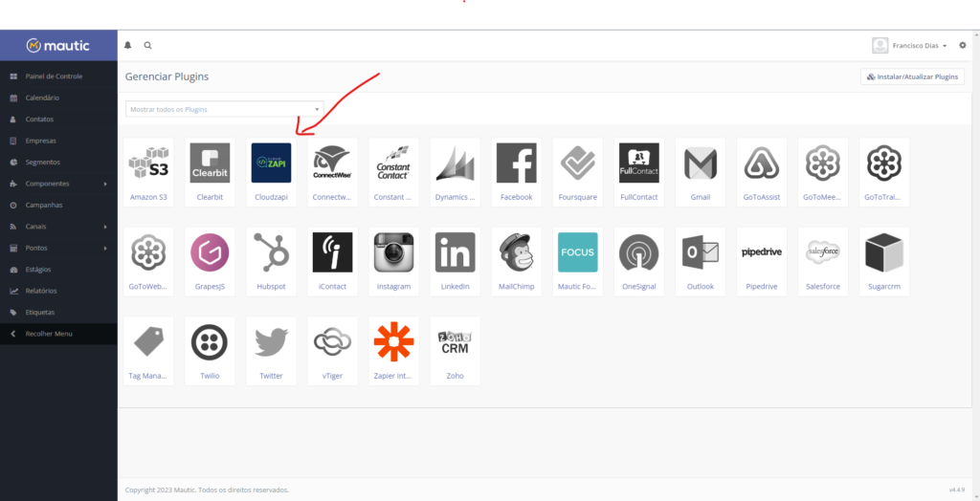Open the Mautic Focus plugin

[x=577, y=262]
